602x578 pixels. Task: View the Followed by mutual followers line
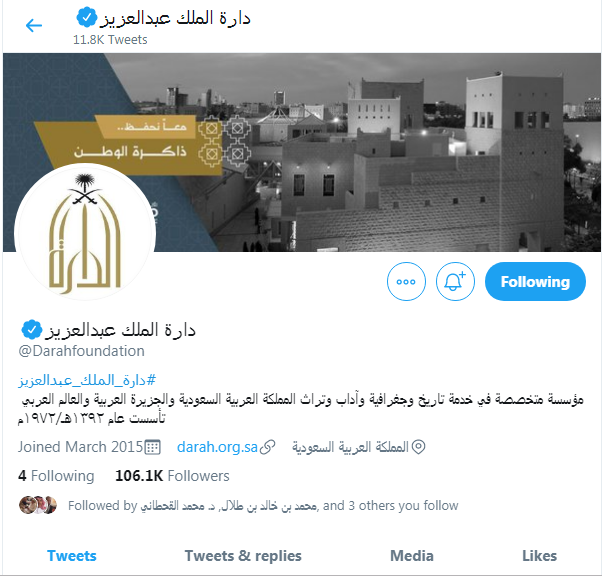point(263,505)
